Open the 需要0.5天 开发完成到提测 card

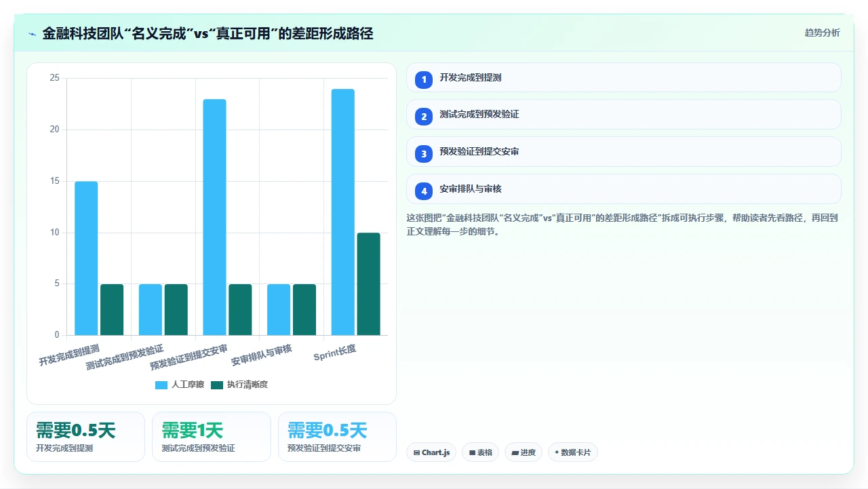click(85, 437)
